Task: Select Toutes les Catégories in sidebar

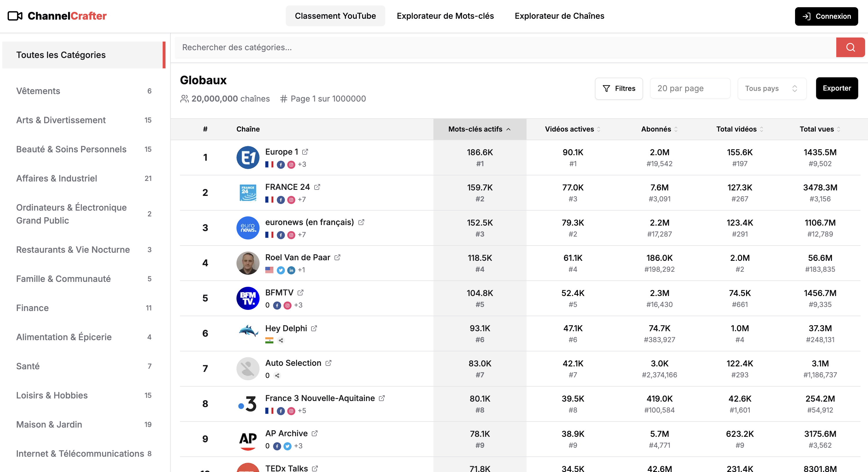Action: (84, 55)
